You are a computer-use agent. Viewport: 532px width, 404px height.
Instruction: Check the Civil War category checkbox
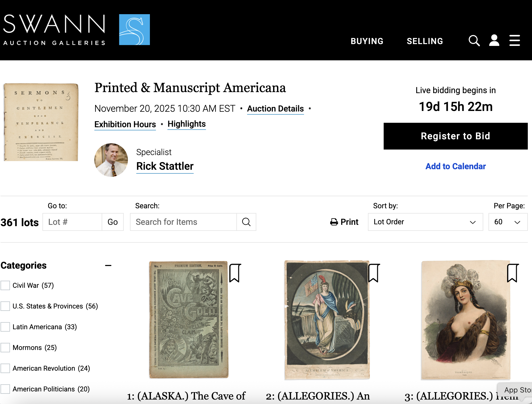click(x=5, y=285)
